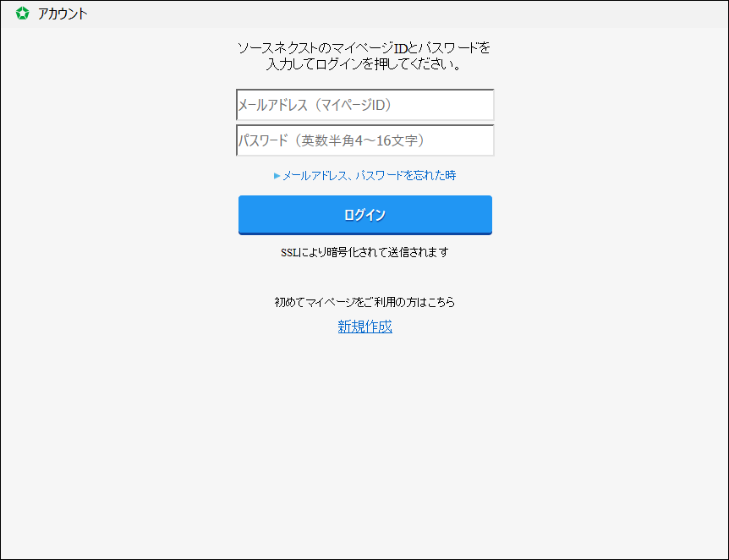
Task: Click the blue ログイン button
Action: coord(365,215)
